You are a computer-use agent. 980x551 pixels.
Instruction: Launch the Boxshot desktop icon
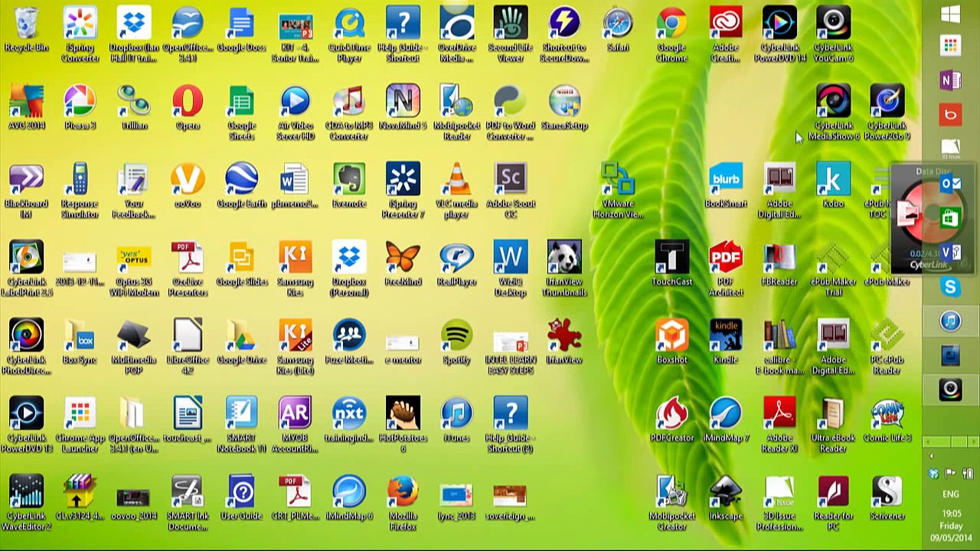point(671,335)
